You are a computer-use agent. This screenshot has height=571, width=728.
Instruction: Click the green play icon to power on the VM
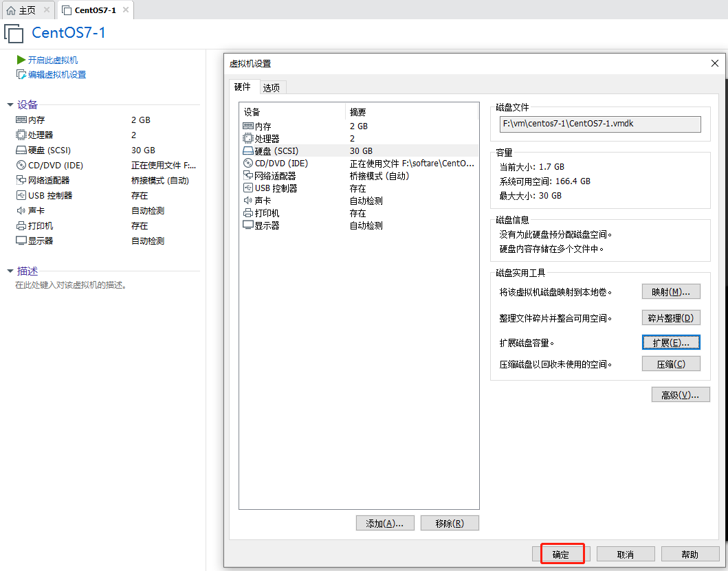[x=21, y=60]
